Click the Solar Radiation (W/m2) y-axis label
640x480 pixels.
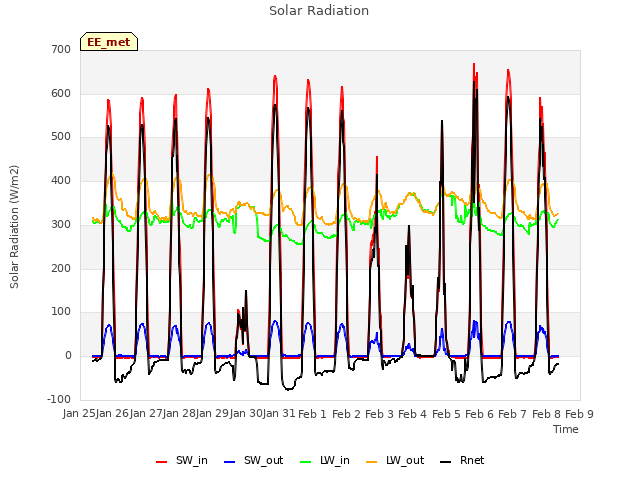pyautogui.click(x=14, y=227)
